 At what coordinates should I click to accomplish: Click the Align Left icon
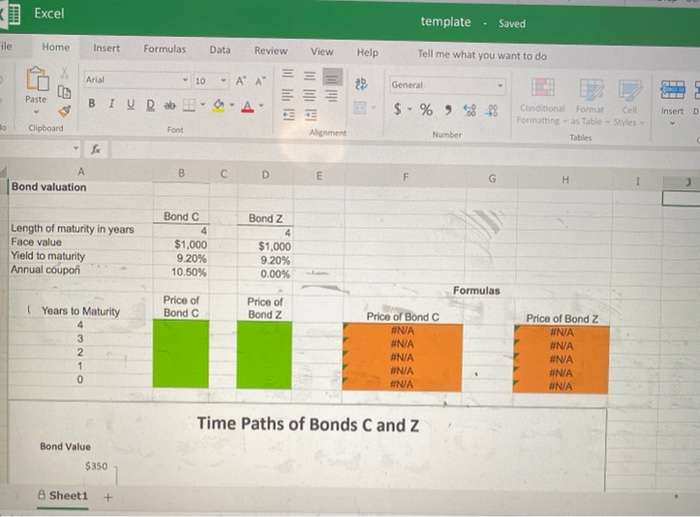tap(288, 95)
